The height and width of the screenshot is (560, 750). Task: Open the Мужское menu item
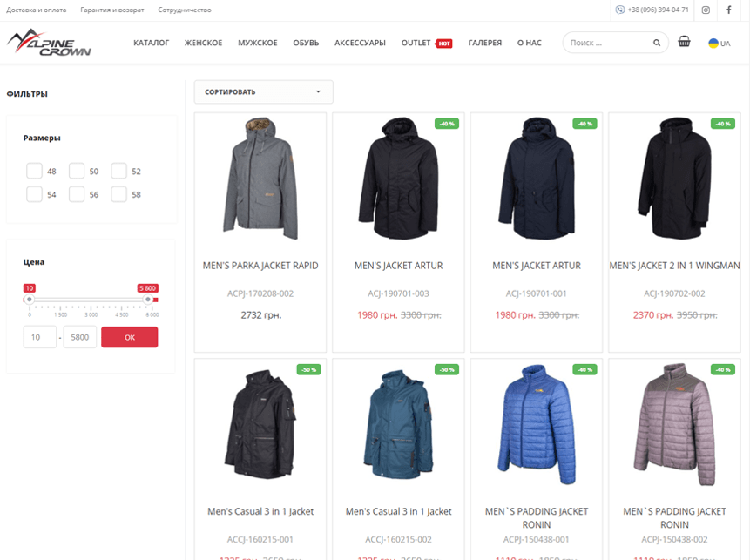pyautogui.click(x=257, y=43)
